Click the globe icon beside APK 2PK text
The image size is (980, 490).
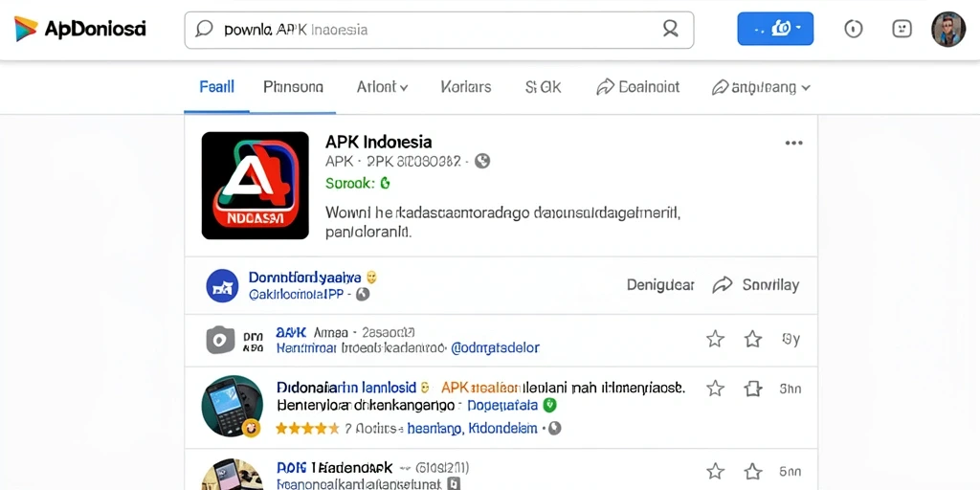tap(482, 161)
